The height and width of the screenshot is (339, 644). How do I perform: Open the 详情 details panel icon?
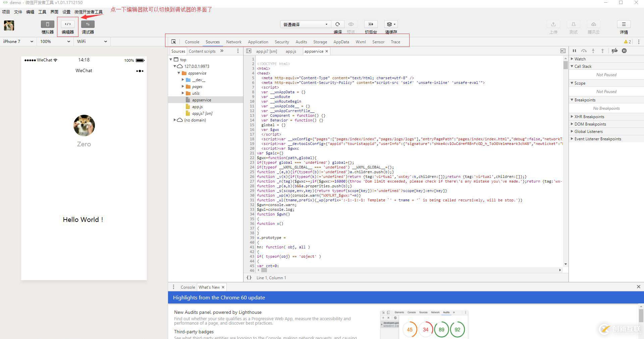point(624,24)
